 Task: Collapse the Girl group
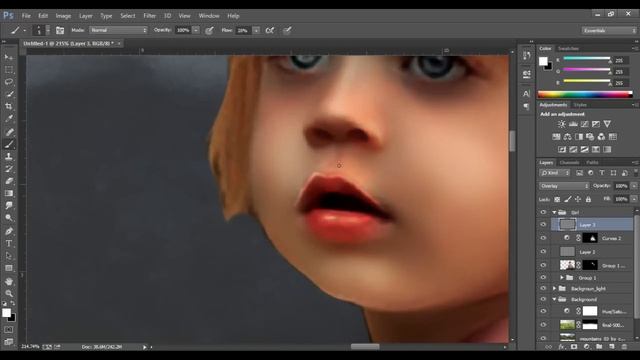click(x=554, y=212)
